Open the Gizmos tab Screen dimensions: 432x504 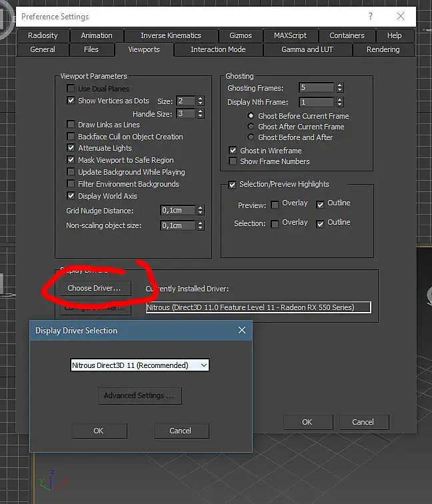[241, 35]
